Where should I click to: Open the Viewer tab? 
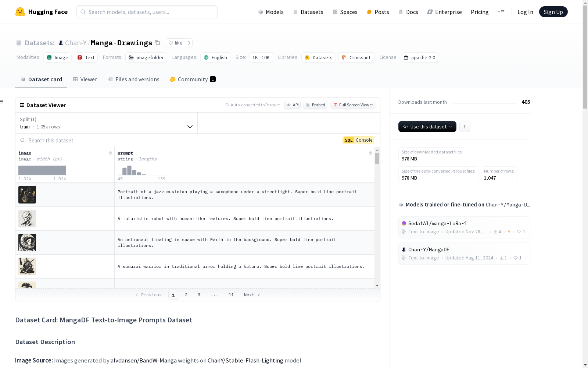click(85, 79)
